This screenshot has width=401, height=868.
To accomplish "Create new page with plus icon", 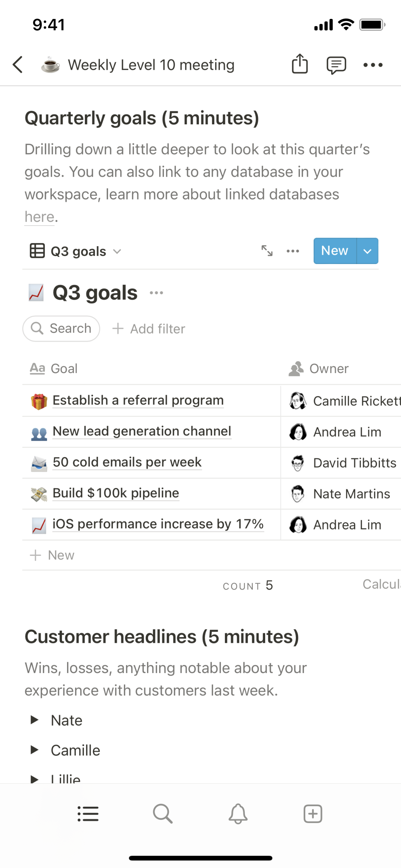I will pyautogui.click(x=313, y=814).
